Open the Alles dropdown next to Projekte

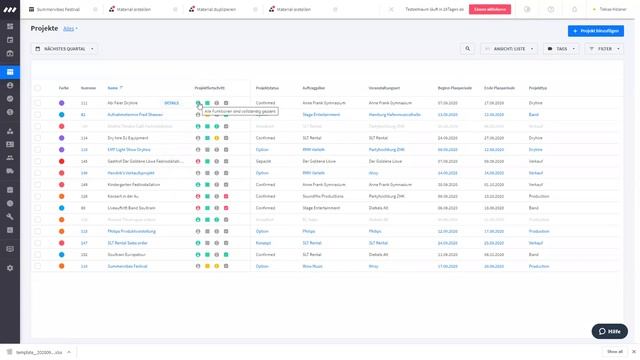(x=70, y=29)
